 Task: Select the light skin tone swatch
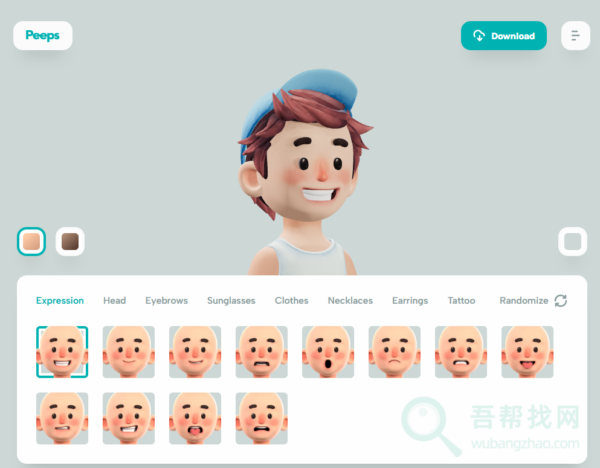(x=31, y=241)
